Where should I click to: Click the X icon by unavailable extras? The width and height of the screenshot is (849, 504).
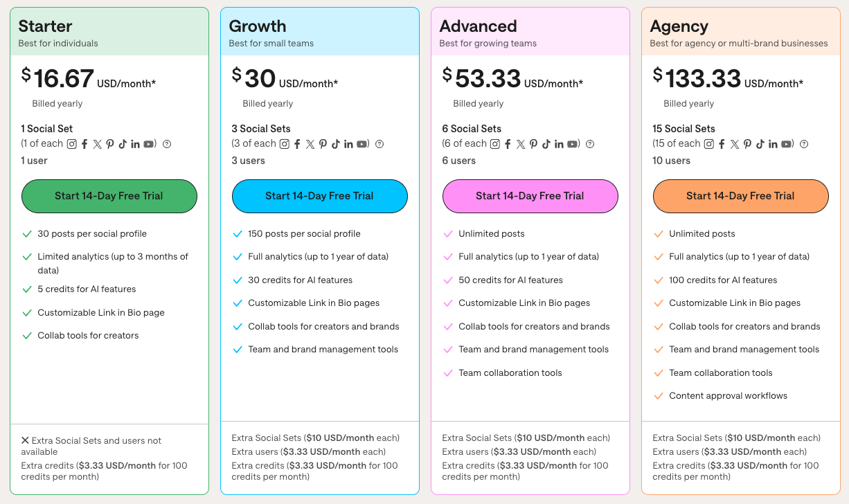click(25, 440)
